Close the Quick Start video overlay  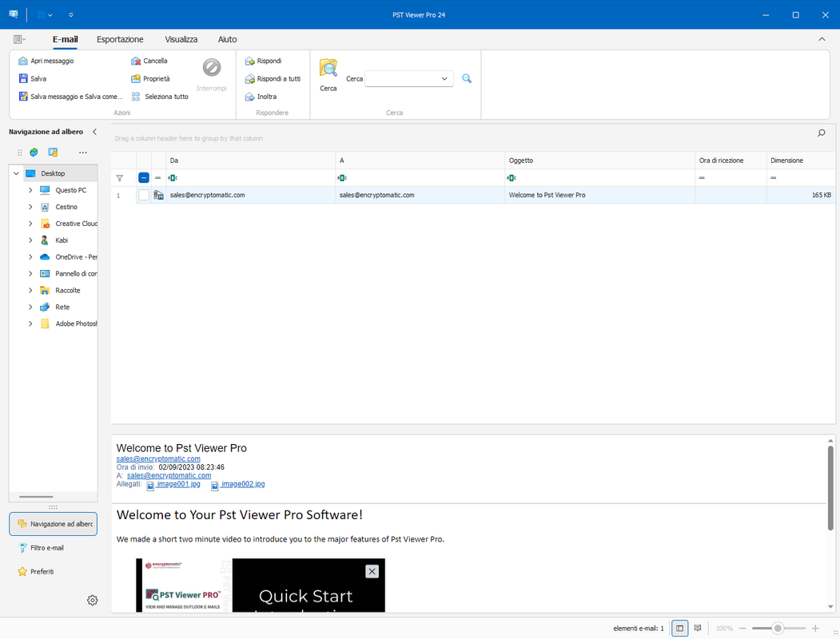372,572
